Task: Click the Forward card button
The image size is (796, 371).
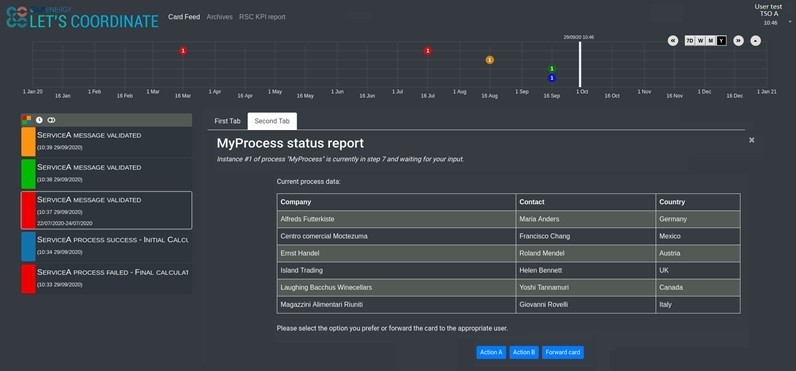Action: pos(563,352)
